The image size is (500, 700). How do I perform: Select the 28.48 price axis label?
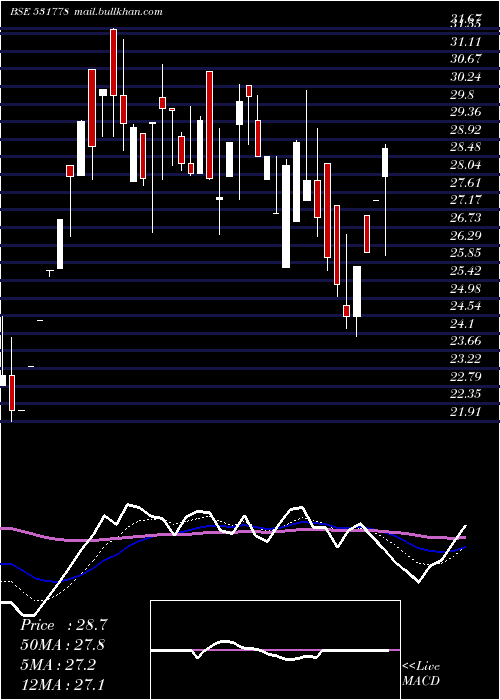pyautogui.click(x=466, y=147)
